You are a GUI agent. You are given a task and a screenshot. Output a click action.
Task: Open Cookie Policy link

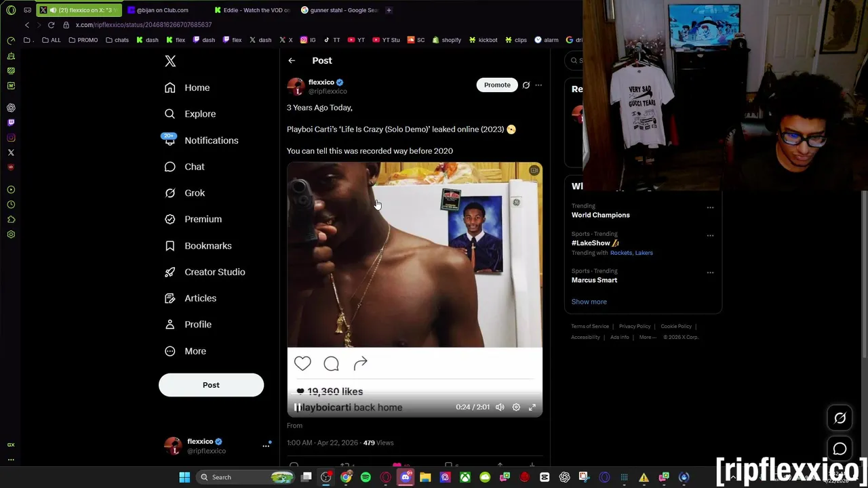(x=676, y=326)
